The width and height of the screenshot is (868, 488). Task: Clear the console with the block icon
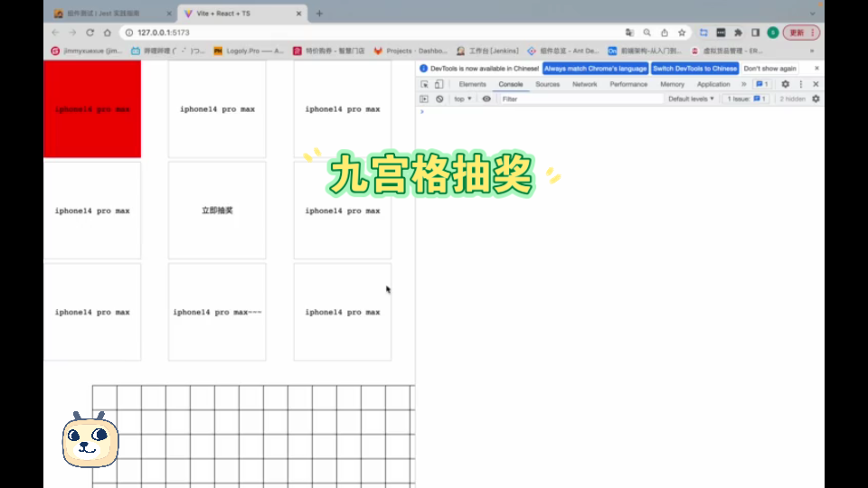pos(439,99)
